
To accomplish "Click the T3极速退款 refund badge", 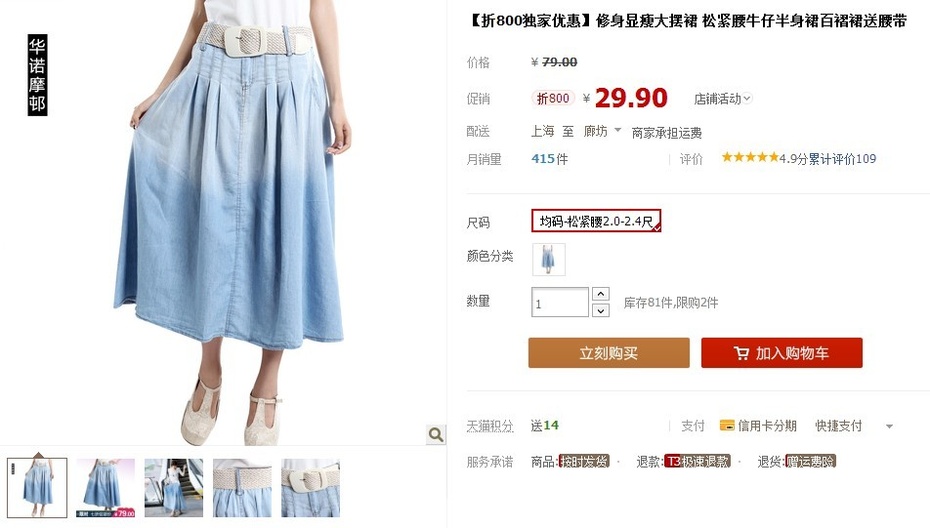I will pos(698,461).
